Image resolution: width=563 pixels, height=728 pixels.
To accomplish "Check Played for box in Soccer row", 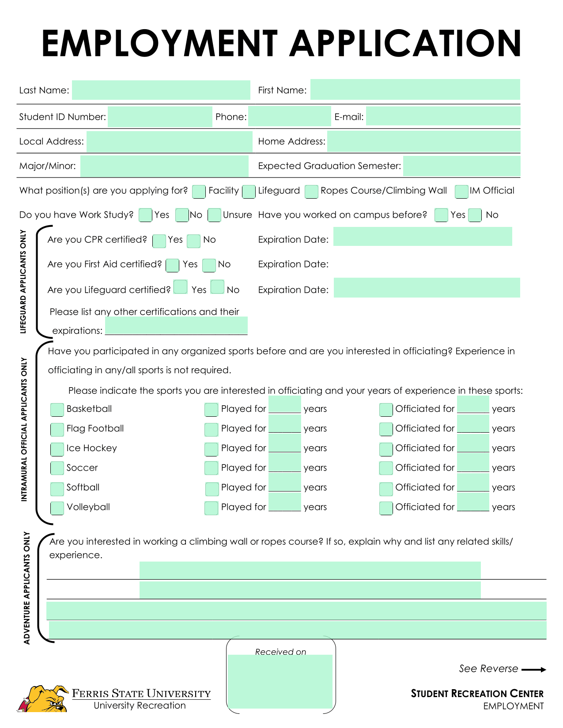I will [x=212, y=468].
